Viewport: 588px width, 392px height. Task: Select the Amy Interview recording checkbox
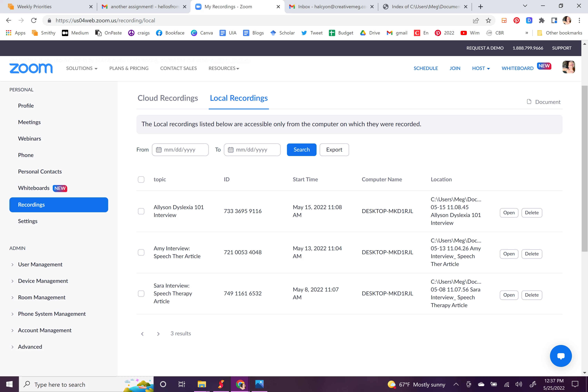click(x=141, y=252)
